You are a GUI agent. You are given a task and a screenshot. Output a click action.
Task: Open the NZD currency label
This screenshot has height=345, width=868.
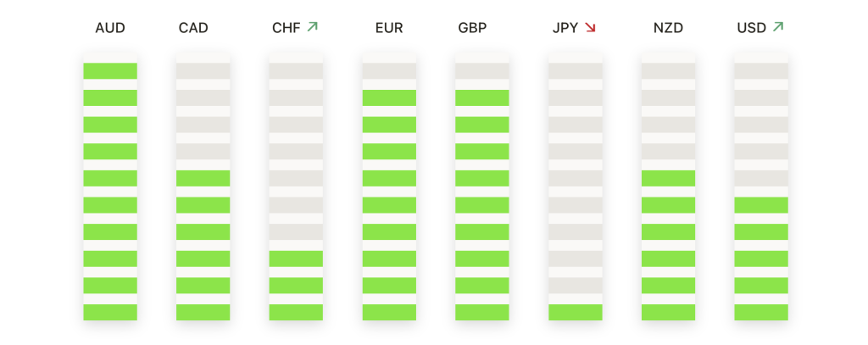(x=668, y=28)
